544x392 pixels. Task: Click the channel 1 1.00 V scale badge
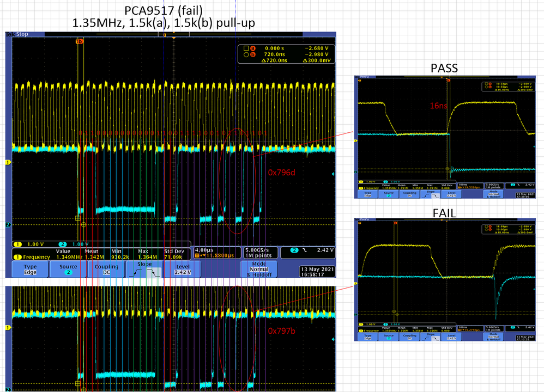[x=29, y=244]
